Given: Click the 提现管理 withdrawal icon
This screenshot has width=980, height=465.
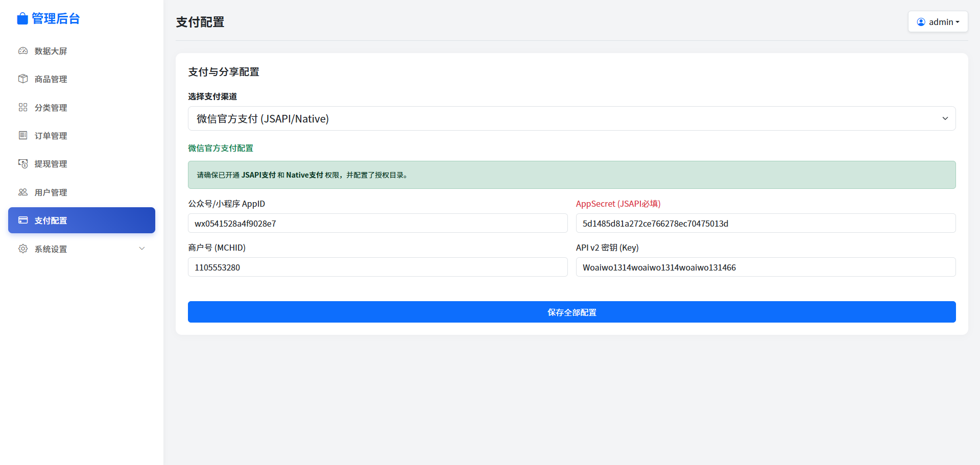Looking at the screenshot, I should (x=23, y=164).
